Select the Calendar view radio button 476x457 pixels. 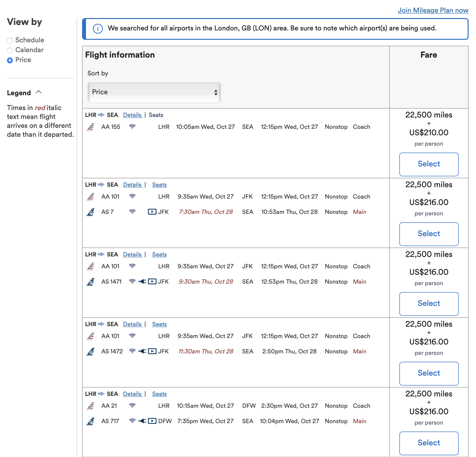pos(10,50)
